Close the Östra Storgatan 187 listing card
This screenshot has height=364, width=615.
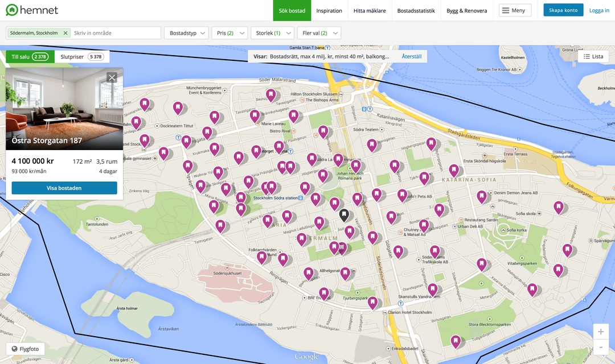[x=112, y=77]
